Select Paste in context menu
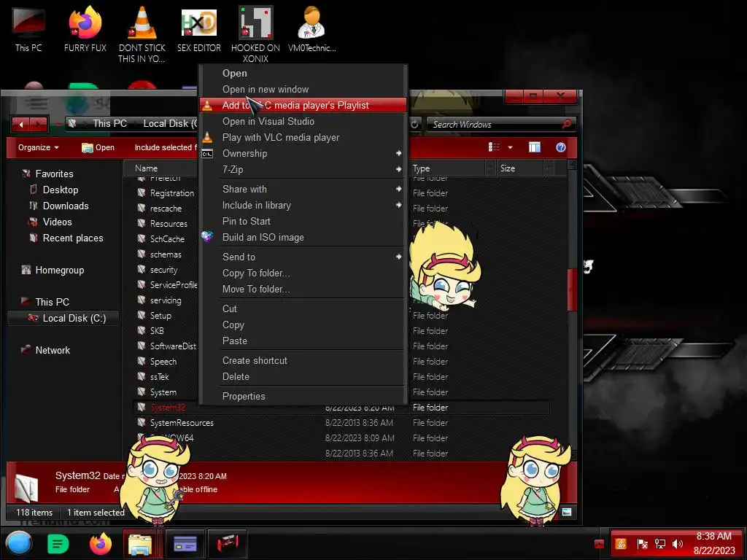This screenshot has width=747, height=560. (x=303, y=341)
